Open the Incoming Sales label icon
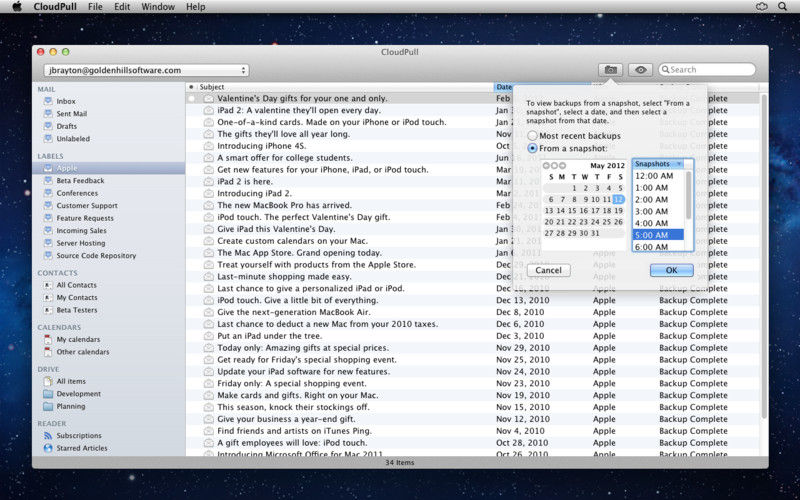Image resolution: width=800 pixels, height=500 pixels. [48, 230]
